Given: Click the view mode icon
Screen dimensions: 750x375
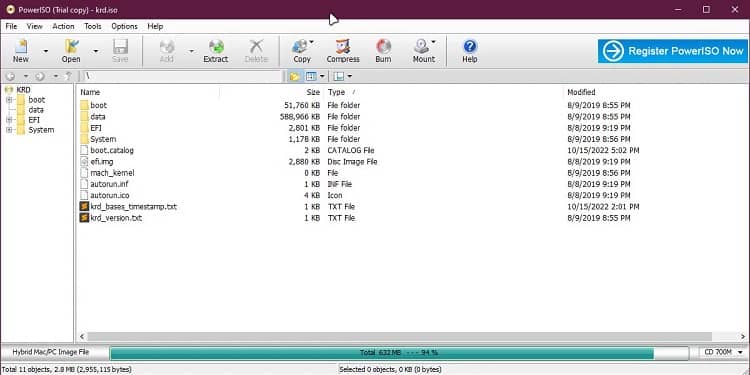Looking at the screenshot, I should (311, 77).
